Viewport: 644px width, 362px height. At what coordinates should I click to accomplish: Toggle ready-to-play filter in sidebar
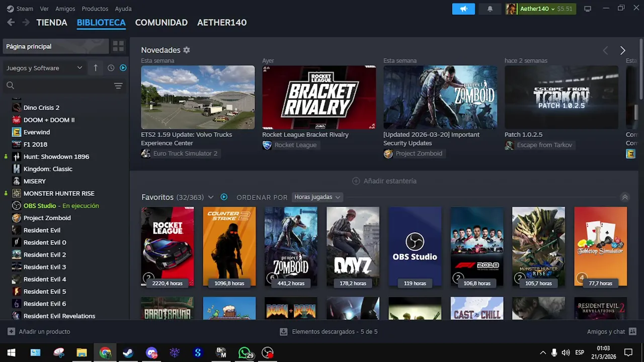[123, 68]
